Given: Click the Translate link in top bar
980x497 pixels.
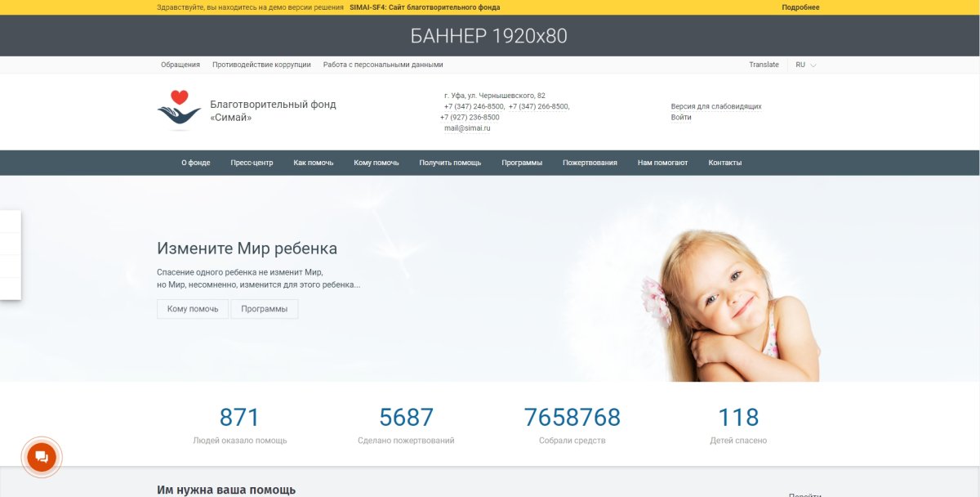Looking at the screenshot, I should (x=764, y=65).
